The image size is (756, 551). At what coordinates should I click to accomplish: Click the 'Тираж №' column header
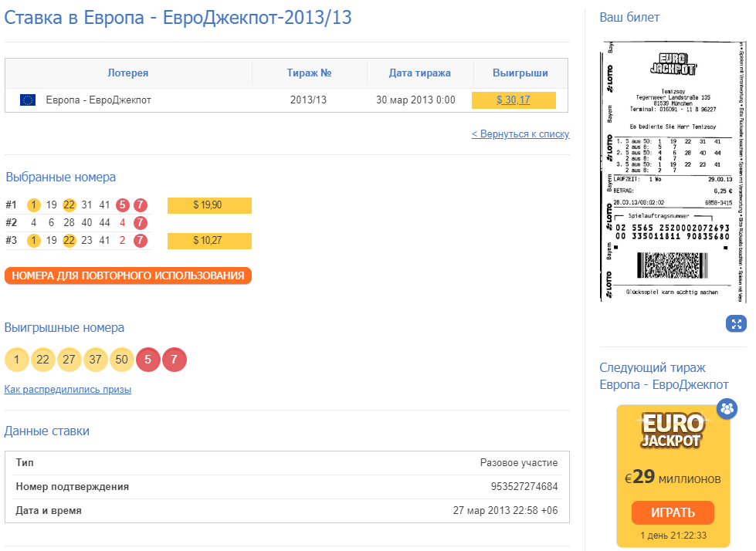tap(309, 73)
